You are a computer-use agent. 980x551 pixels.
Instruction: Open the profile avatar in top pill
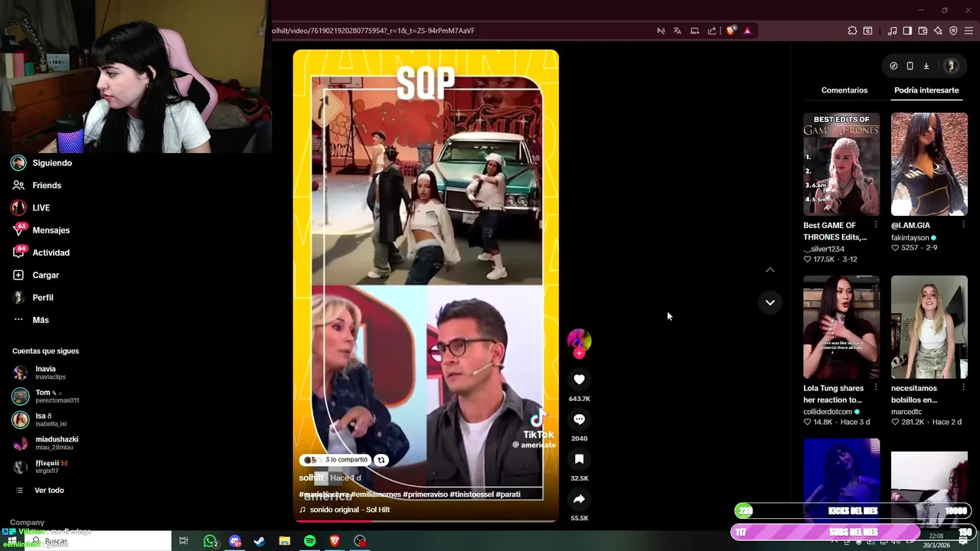point(951,66)
